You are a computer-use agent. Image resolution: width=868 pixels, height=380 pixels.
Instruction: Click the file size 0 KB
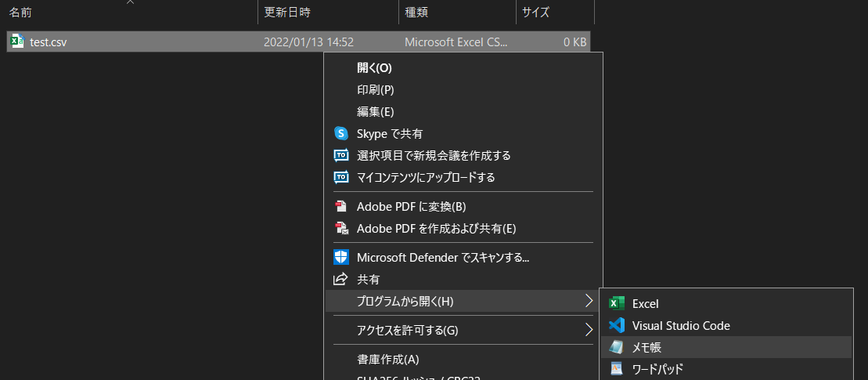(574, 42)
